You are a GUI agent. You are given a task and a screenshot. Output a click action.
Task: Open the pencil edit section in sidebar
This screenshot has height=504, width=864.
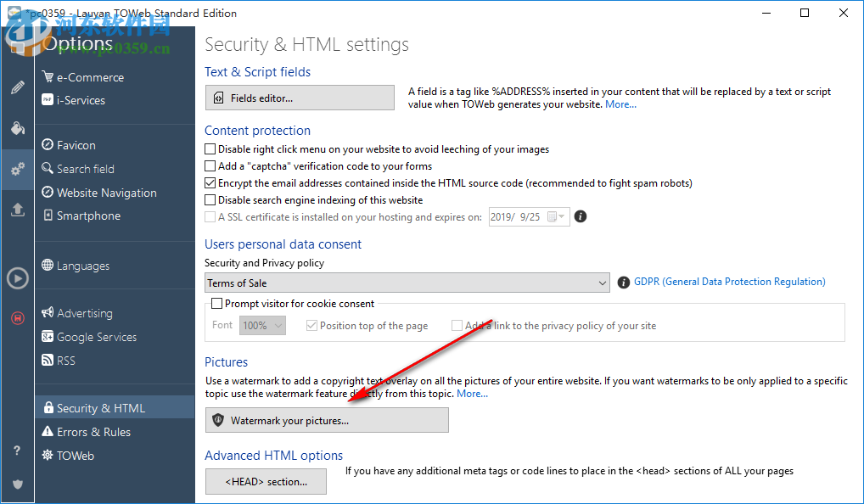17,87
